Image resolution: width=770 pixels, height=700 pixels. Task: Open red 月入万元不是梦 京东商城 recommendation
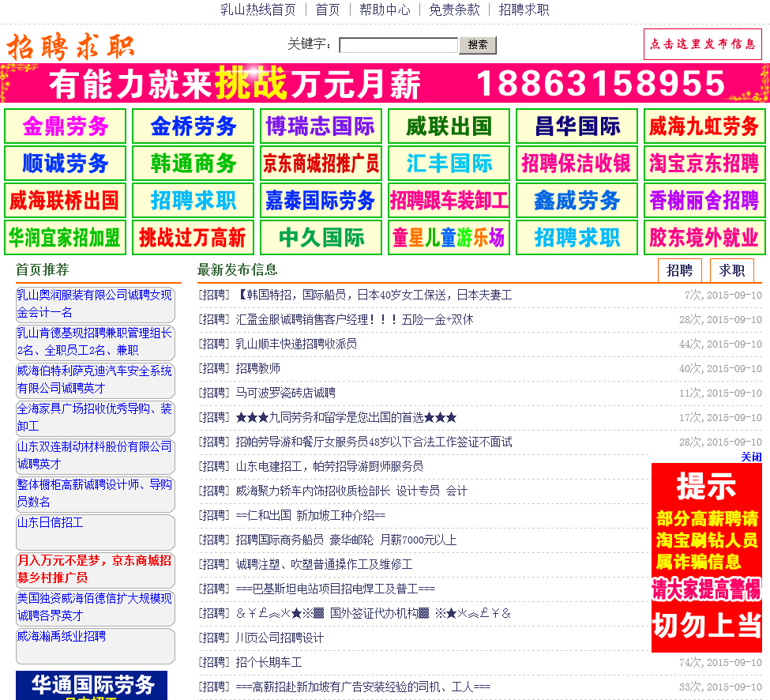[x=94, y=569]
